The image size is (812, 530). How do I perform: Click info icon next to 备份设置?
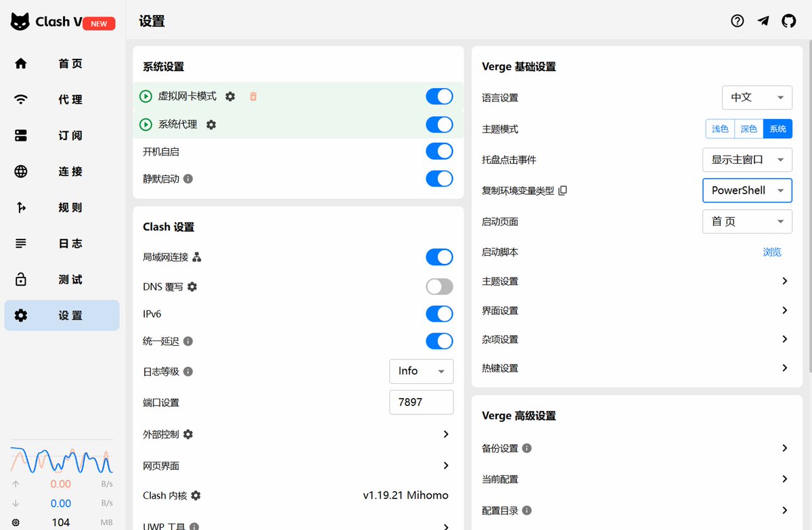click(x=527, y=448)
